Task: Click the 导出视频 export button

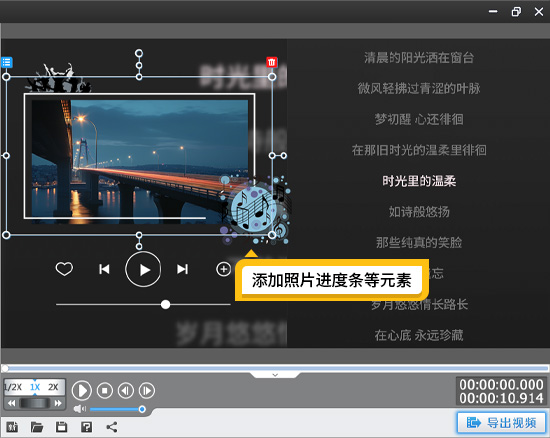Action: coord(502,423)
